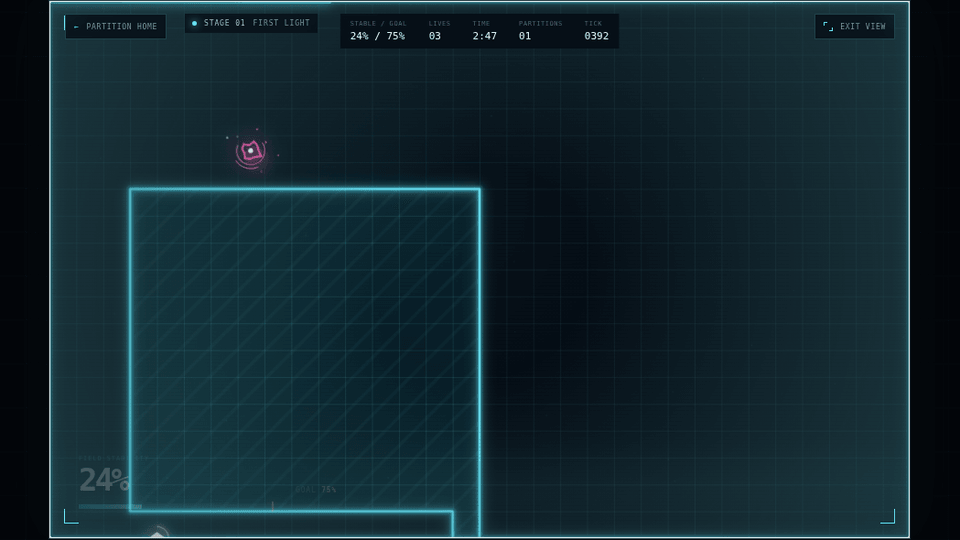The height and width of the screenshot is (540, 960).
Task: Click the Stage 01 First Light indicator
Action: pyautogui.click(x=251, y=23)
